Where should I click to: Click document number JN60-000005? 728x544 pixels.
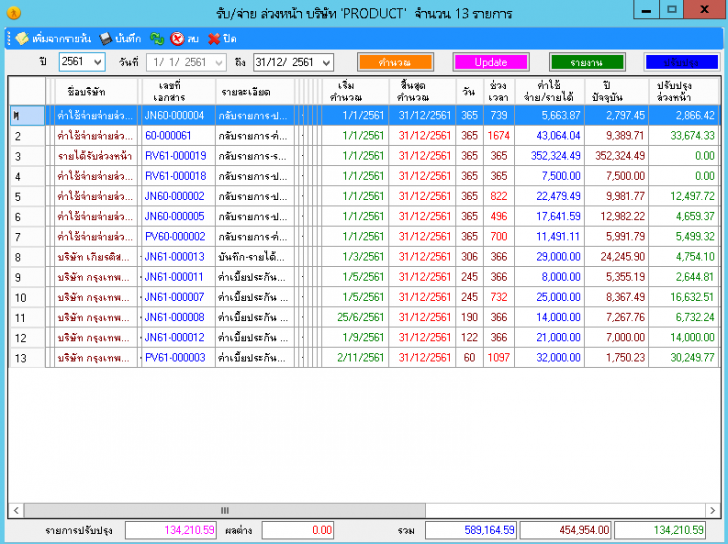point(174,216)
